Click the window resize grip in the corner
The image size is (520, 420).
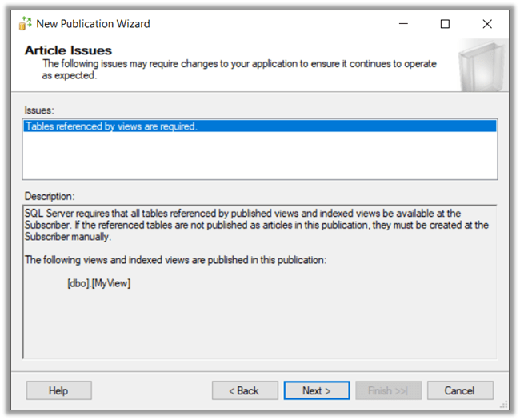point(504,405)
